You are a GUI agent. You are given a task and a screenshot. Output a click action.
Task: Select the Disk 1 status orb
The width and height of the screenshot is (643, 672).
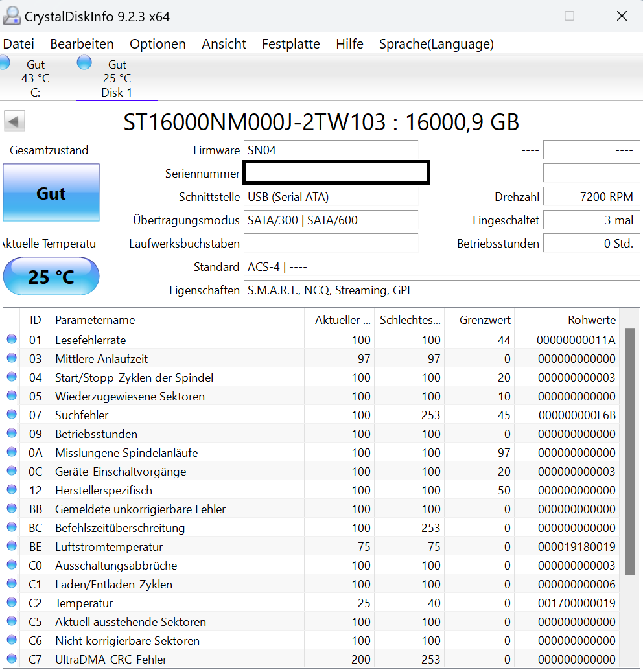pos(84,63)
